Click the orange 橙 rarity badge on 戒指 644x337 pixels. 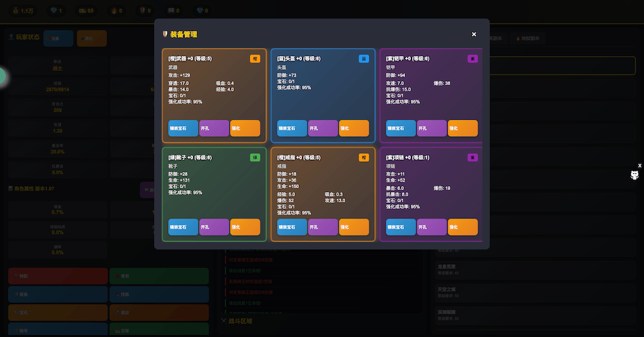(364, 157)
